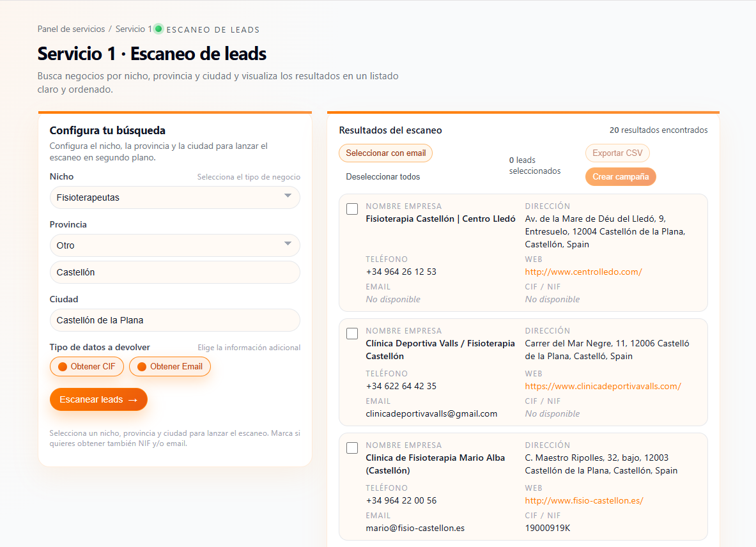Export results with Exportar CSV

[617, 153]
